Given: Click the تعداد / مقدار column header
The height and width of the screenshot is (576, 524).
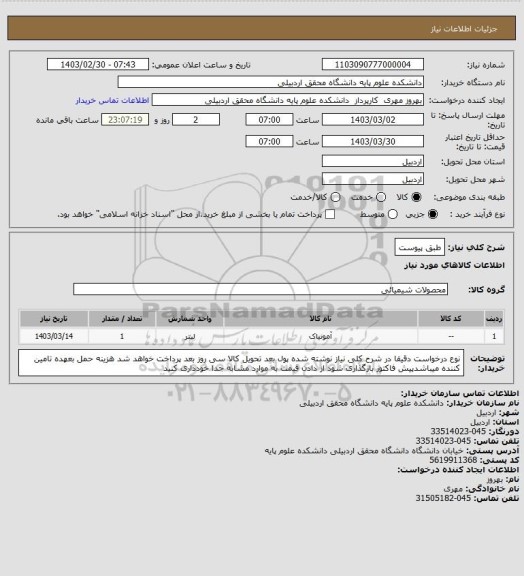Looking at the screenshot, I should coord(122,319).
